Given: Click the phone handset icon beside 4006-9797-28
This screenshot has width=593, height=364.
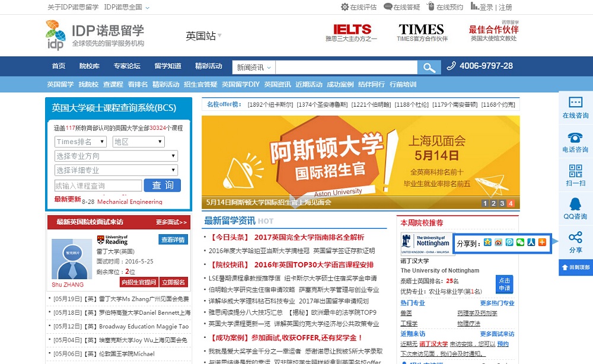Looking at the screenshot, I should [451, 66].
